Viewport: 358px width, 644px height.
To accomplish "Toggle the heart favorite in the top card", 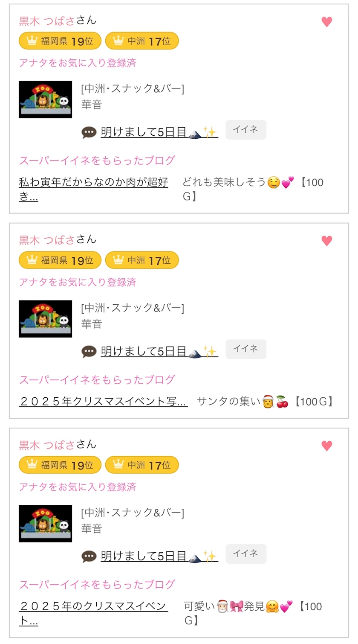I will point(326,22).
